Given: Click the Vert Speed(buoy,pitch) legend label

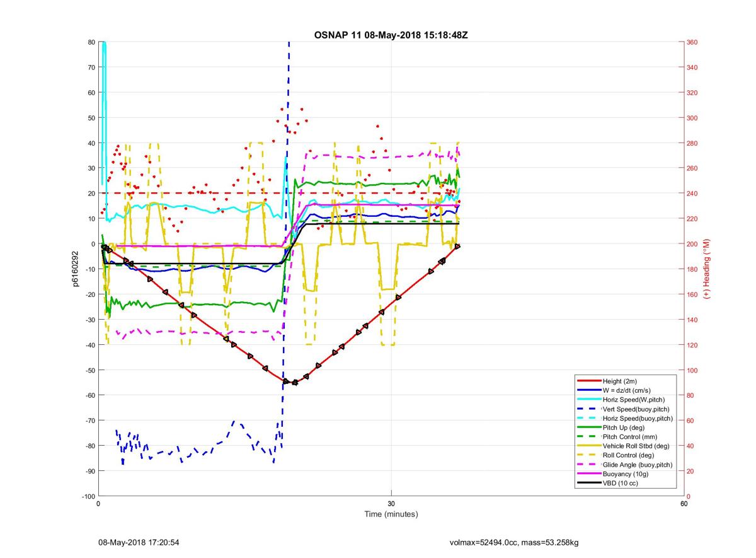Looking at the screenshot, I should click(x=636, y=409).
